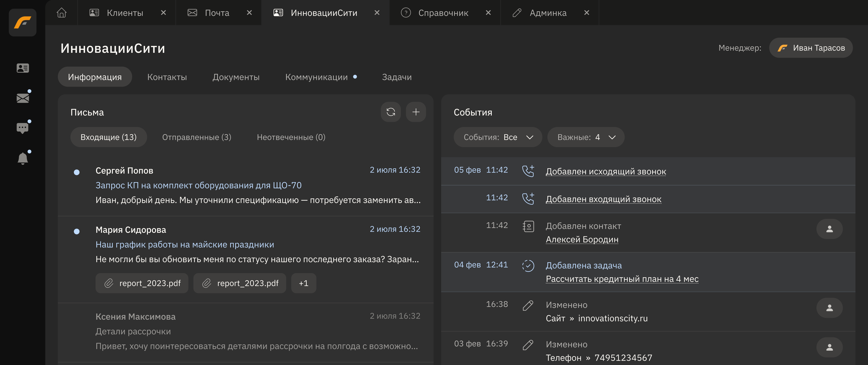
Task: Click user icon beside Алексей Бородин event
Action: 829,229
